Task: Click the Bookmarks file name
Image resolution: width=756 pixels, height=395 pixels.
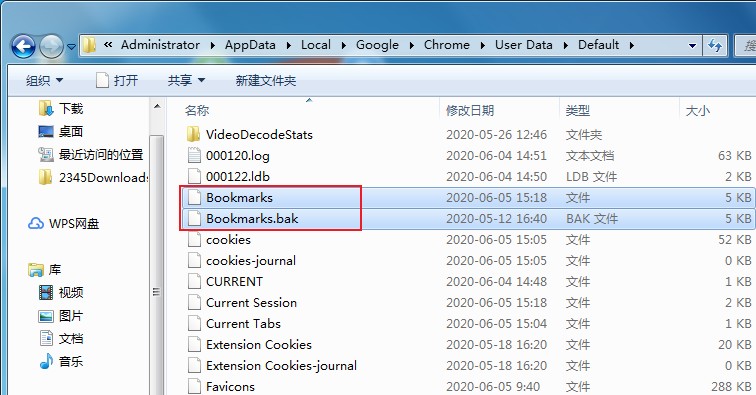Action: tap(239, 197)
